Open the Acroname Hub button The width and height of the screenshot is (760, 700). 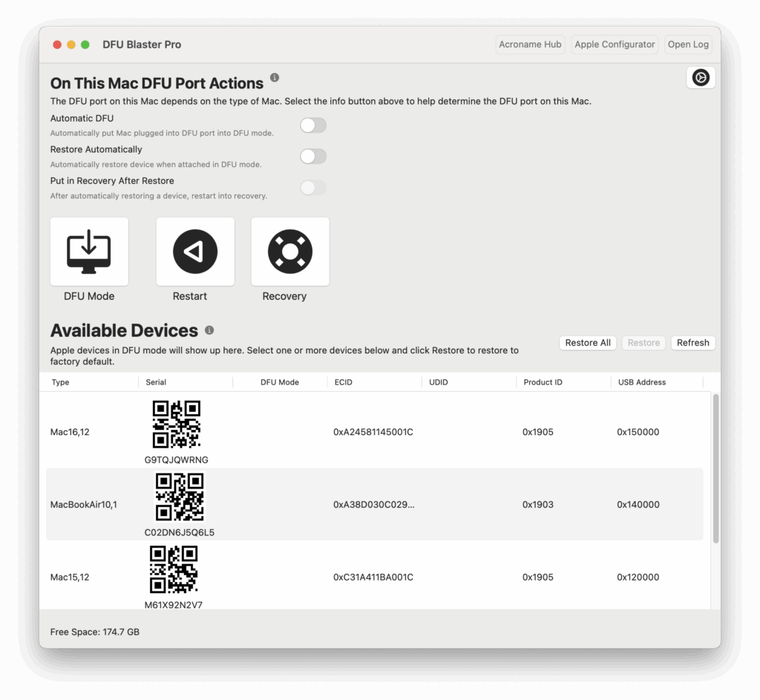click(530, 45)
